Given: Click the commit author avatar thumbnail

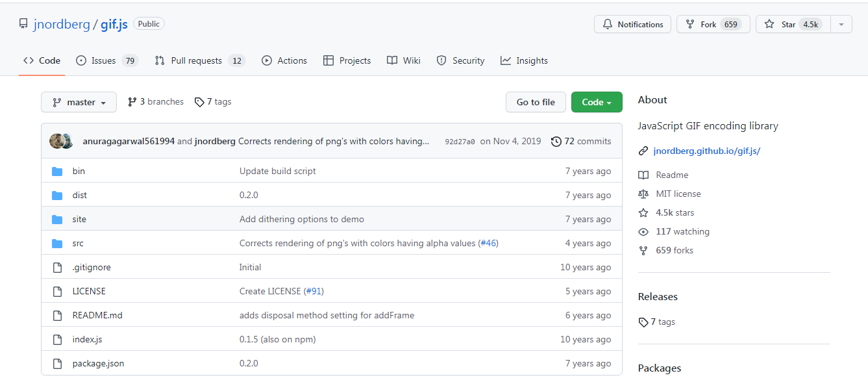Looking at the screenshot, I should tap(61, 141).
